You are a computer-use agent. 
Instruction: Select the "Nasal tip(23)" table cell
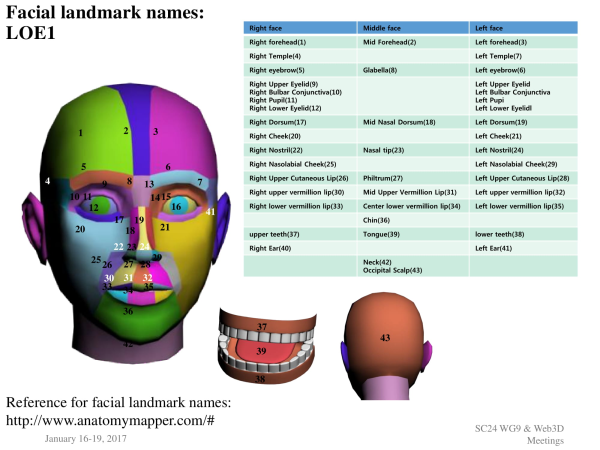click(x=382, y=149)
